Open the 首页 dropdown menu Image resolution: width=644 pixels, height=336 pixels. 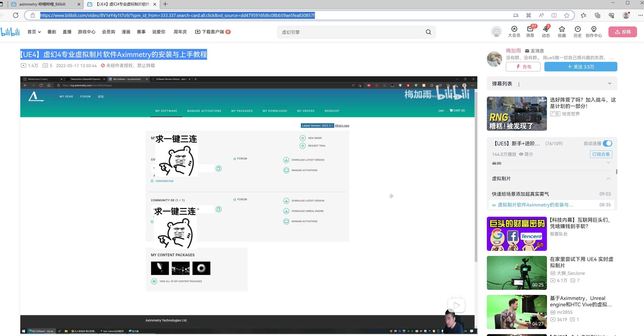tap(34, 32)
